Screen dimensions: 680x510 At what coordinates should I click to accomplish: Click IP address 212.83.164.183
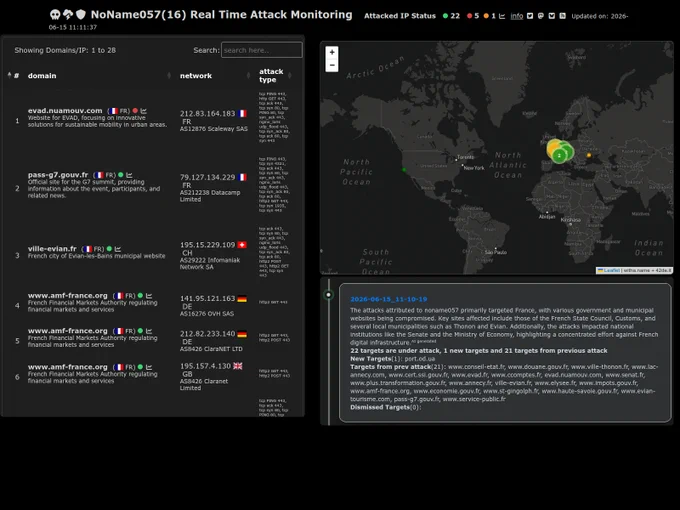[x=207, y=114]
